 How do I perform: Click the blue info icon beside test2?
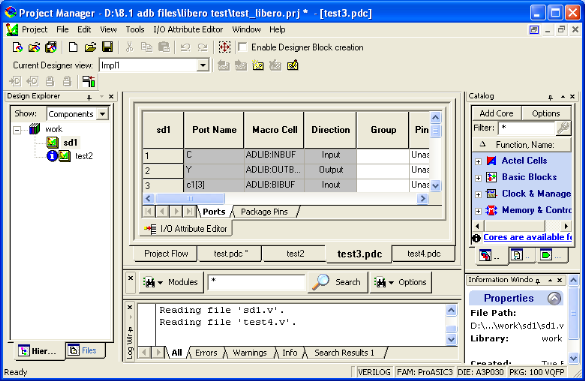pyautogui.click(x=52, y=156)
